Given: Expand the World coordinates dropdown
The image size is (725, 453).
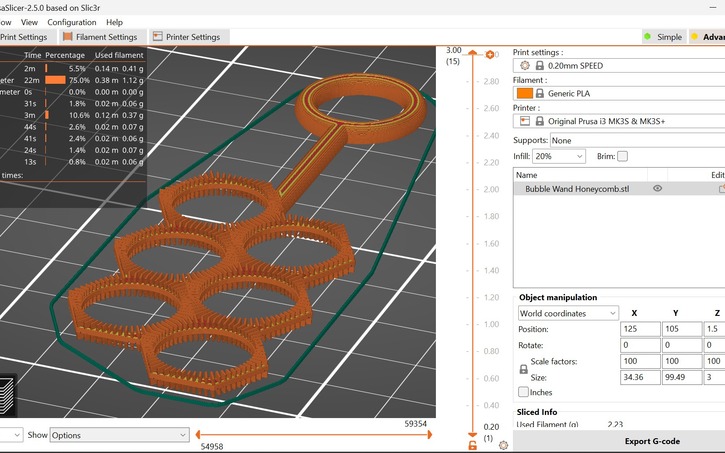Looking at the screenshot, I should click(x=568, y=313).
